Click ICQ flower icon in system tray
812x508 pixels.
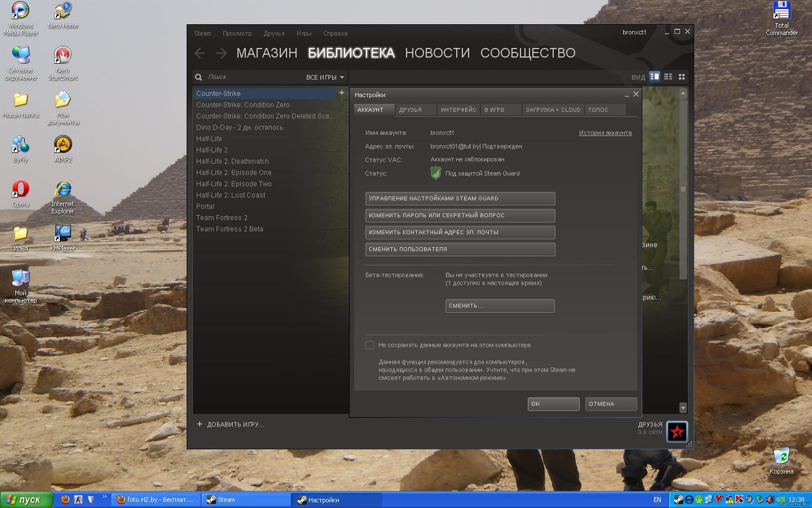click(x=699, y=500)
